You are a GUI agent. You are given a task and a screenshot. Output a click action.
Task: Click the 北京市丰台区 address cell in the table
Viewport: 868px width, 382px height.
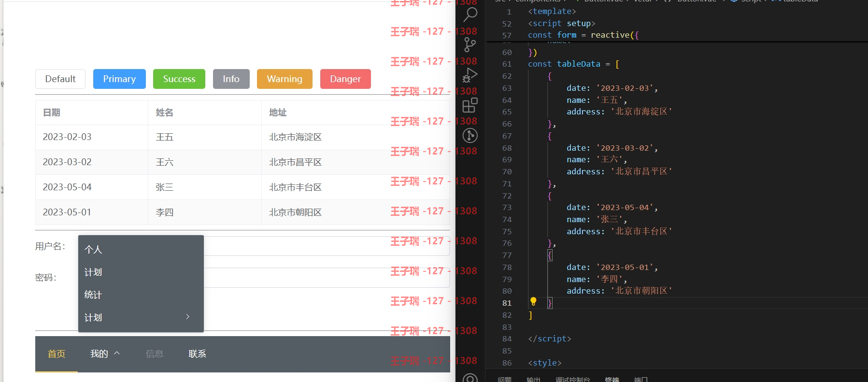356,187
